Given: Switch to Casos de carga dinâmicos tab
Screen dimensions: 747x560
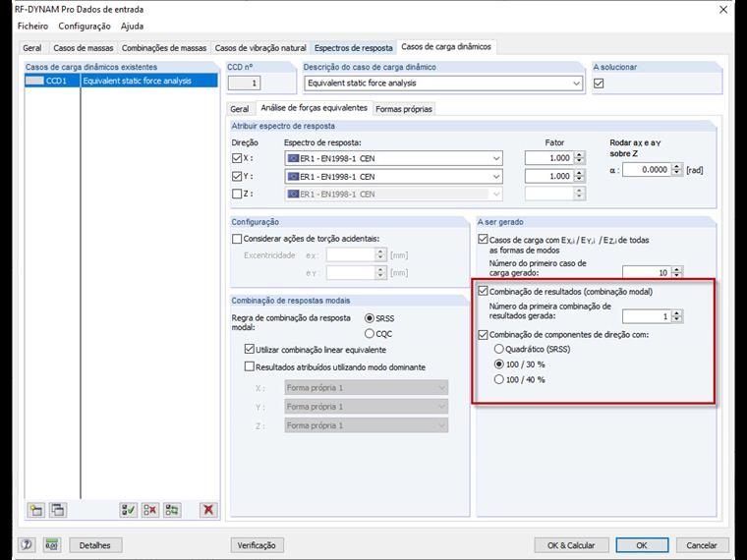Looking at the screenshot, I should (x=446, y=47).
